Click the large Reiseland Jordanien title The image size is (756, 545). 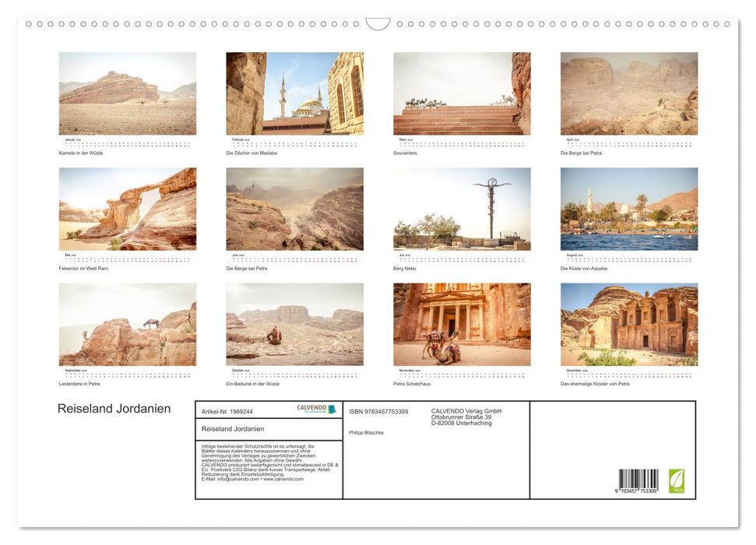coord(114,409)
